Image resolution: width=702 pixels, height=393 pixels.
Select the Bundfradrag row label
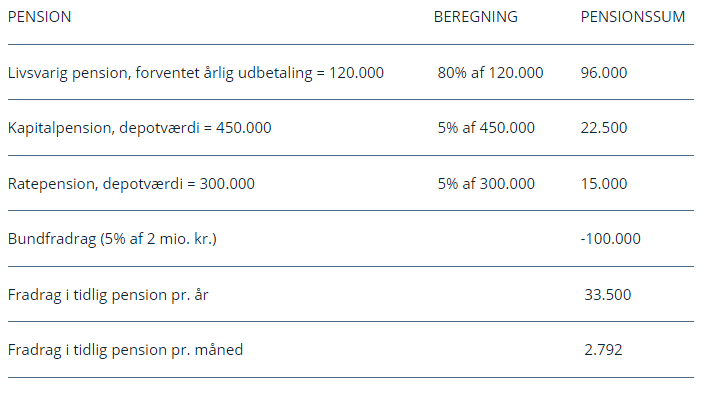tap(112, 239)
